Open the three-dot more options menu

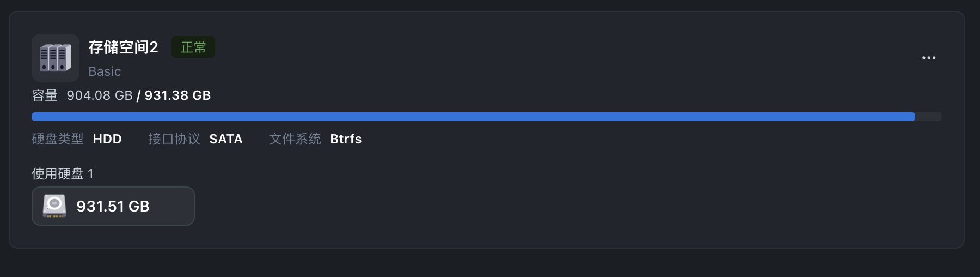coord(929,58)
